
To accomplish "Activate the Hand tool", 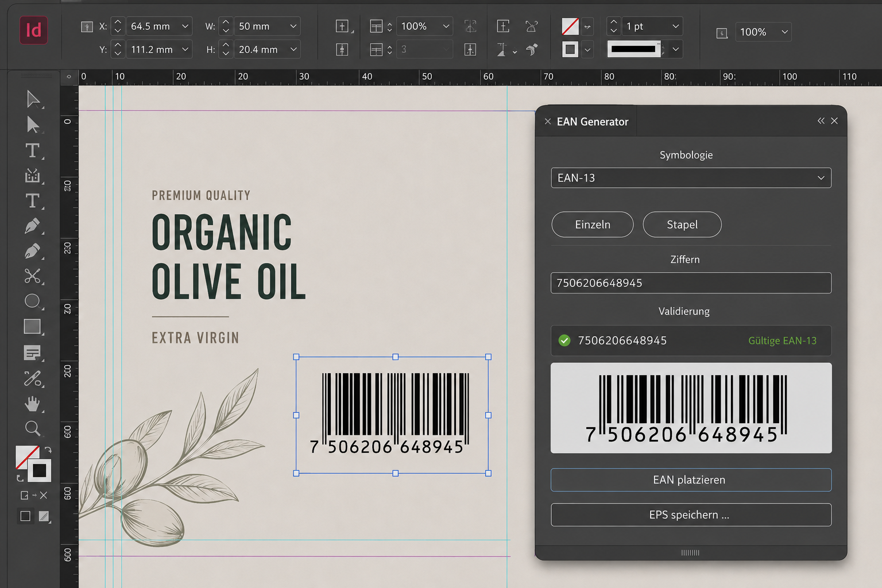I will click(x=33, y=404).
